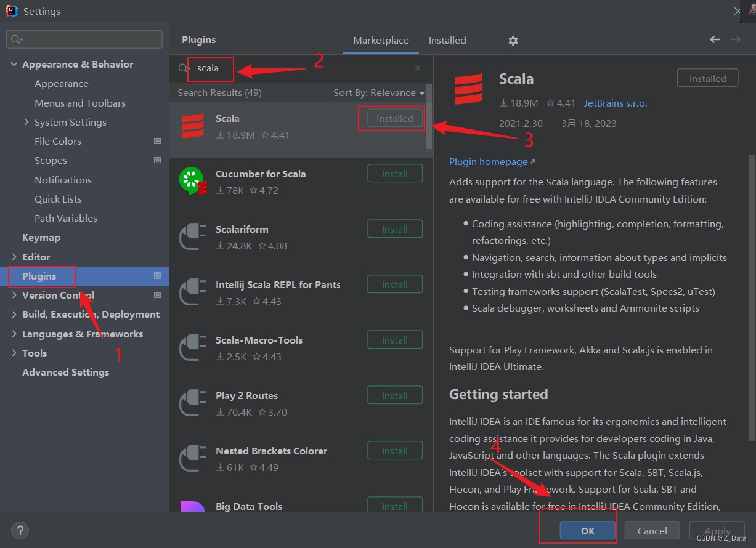Image resolution: width=756 pixels, height=548 pixels.
Task: Click the Scalariform plug icon
Action: point(192,237)
